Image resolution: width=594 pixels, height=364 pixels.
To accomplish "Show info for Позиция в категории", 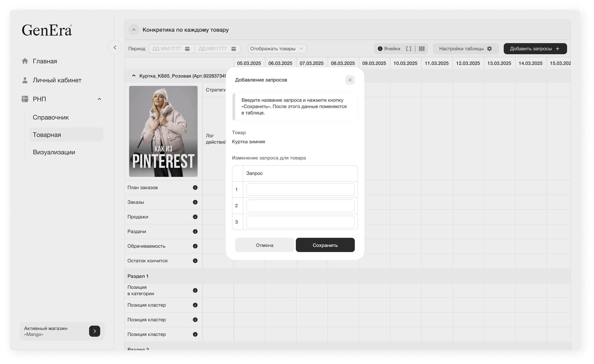I will pos(195,290).
